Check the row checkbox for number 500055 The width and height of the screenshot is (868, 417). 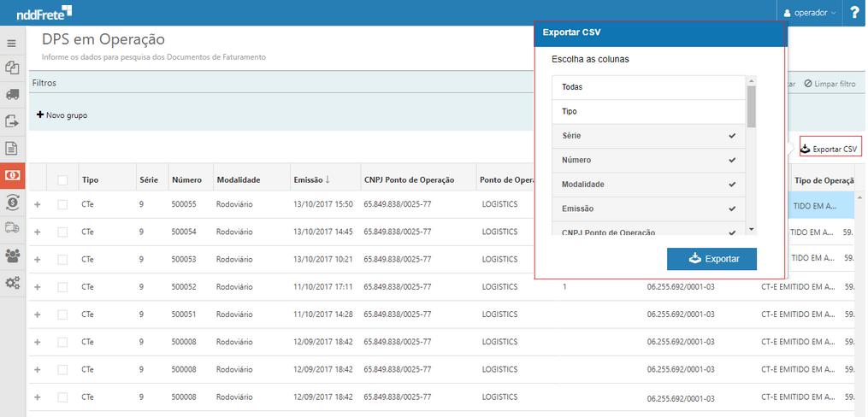62,205
